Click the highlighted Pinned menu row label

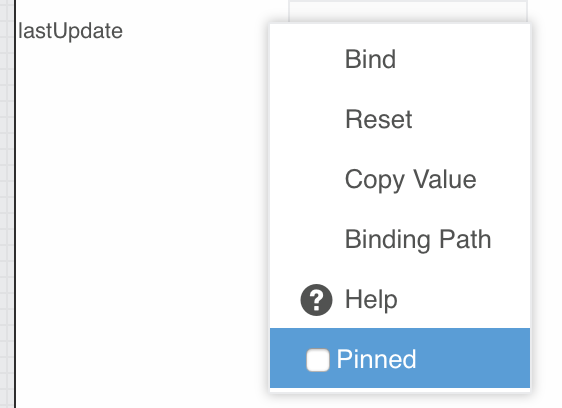pyautogui.click(x=376, y=359)
